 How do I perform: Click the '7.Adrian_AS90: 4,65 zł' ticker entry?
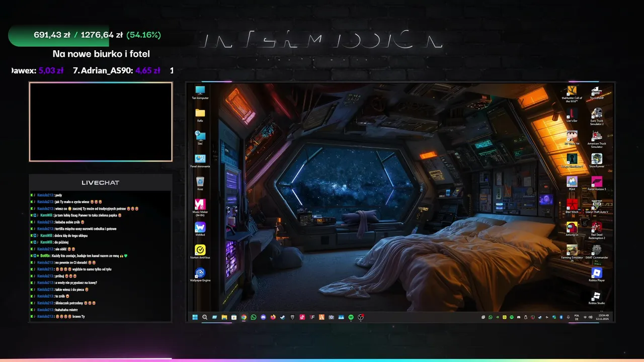[116, 71]
